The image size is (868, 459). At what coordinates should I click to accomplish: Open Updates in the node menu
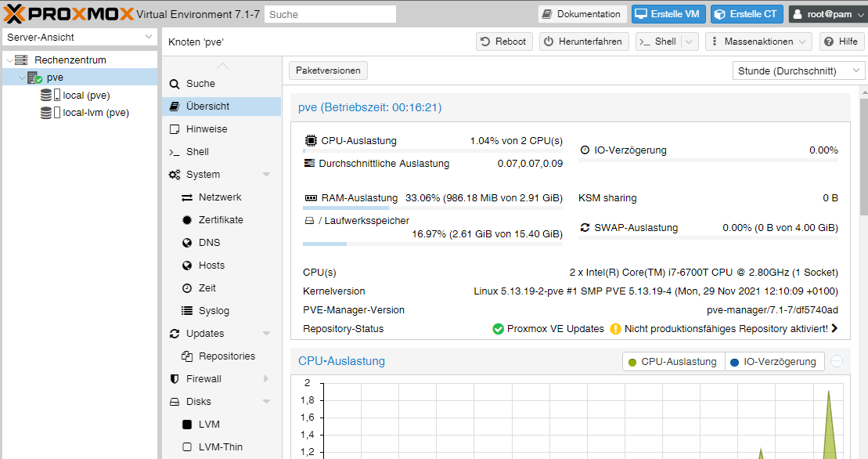(222, 334)
